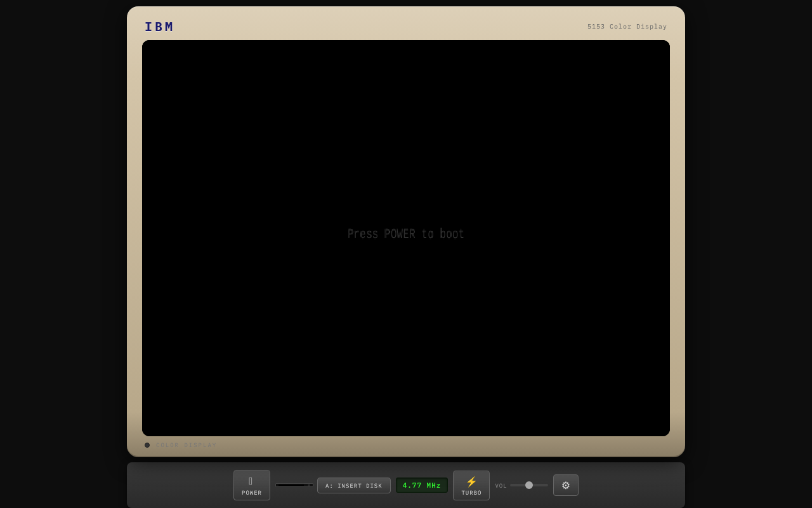The height and width of the screenshot is (508, 812).
Task: Adjust the VOL volume slider knob
Action: pos(529,485)
